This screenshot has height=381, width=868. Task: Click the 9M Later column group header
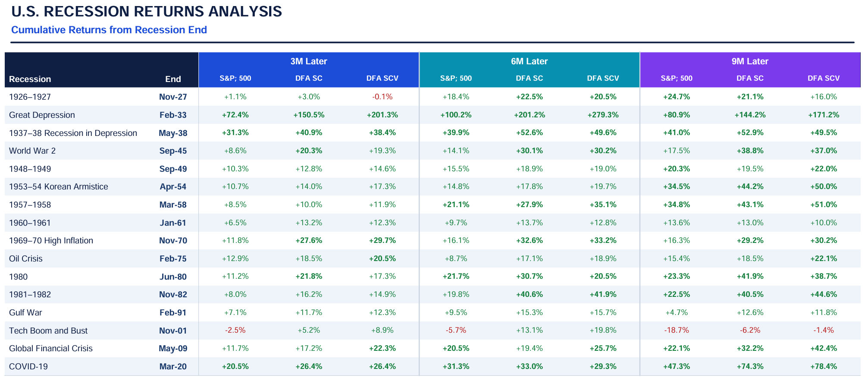coord(750,61)
